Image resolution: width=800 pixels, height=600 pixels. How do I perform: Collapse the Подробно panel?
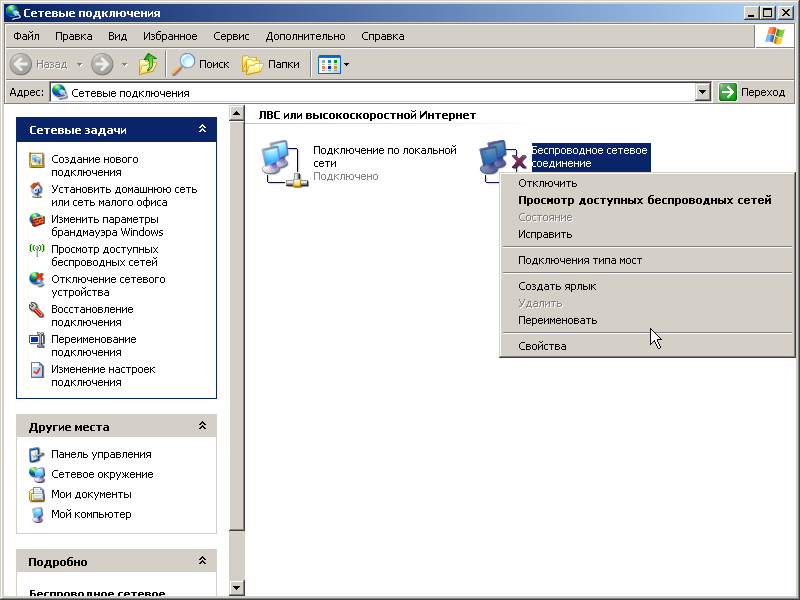tap(203, 561)
